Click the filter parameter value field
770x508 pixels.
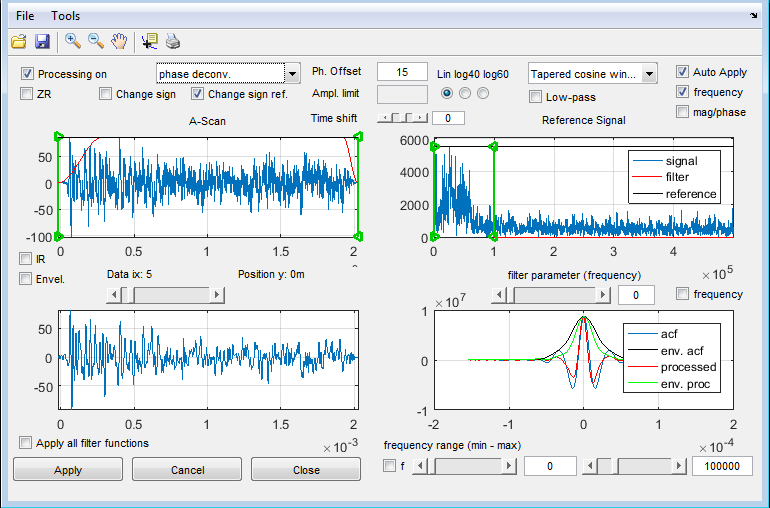pos(636,295)
